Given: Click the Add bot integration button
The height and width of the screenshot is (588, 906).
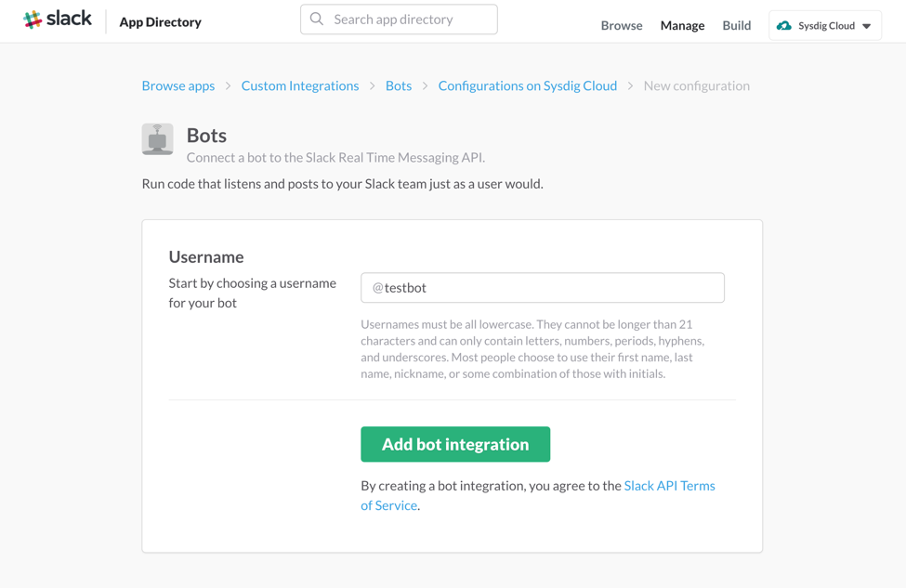Looking at the screenshot, I should click(455, 444).
